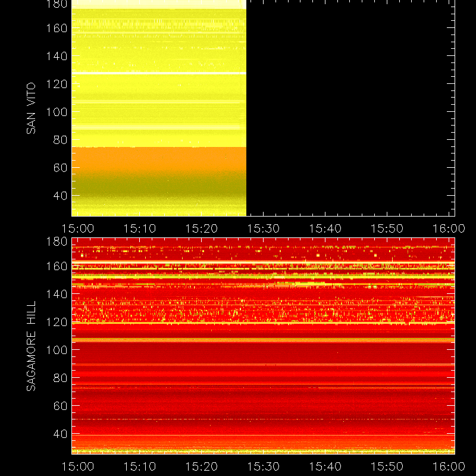Select the 140 tick label on San Vito axis
This screenshot has width=476, height=476.
[x=57, y=56]
